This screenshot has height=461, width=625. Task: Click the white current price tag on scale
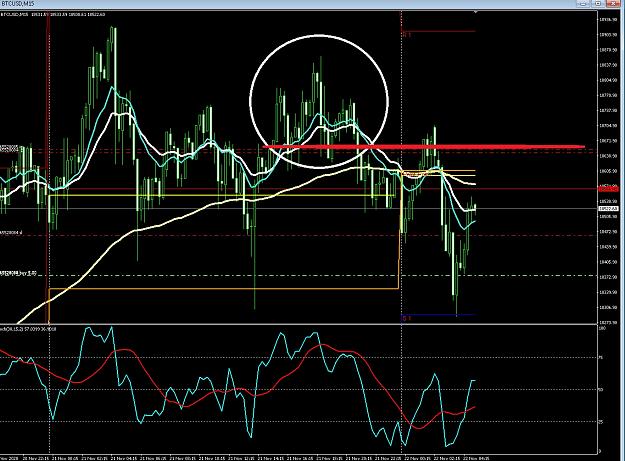(609, 208)
